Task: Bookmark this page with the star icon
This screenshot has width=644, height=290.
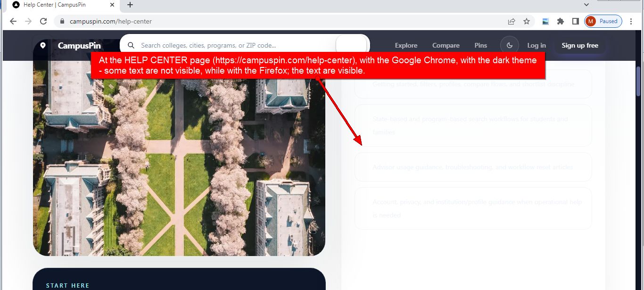Action: pyautogui.click(x=527, y=21)
